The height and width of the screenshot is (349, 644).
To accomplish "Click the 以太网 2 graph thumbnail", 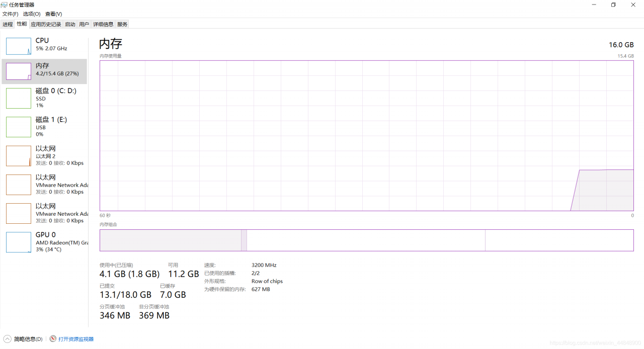I will coord(19,156).
